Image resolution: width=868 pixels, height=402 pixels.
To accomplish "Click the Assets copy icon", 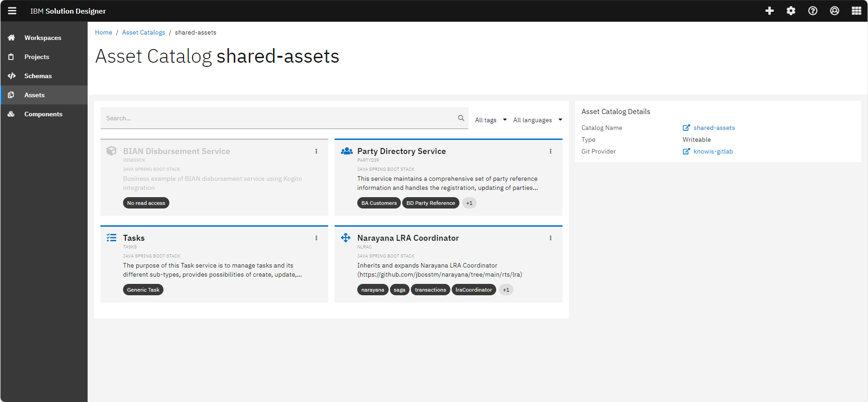I will tap(11, 95).
